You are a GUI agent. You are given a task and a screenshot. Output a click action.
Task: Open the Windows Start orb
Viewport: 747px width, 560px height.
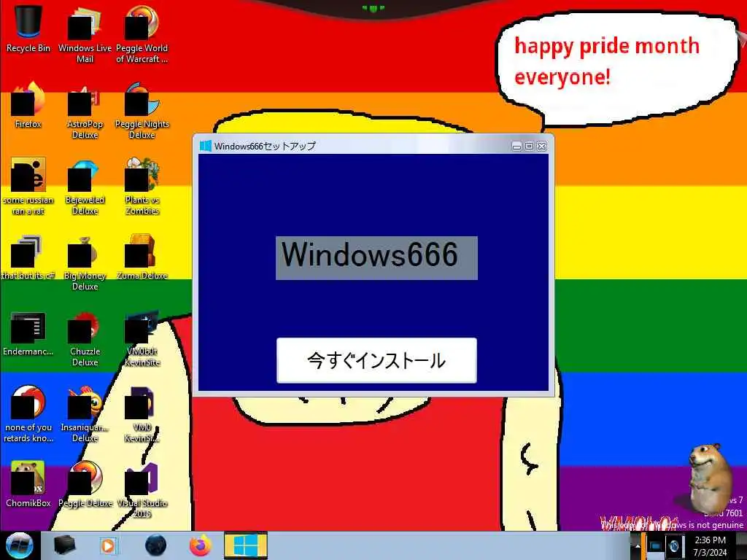click(x=19, y=545)
